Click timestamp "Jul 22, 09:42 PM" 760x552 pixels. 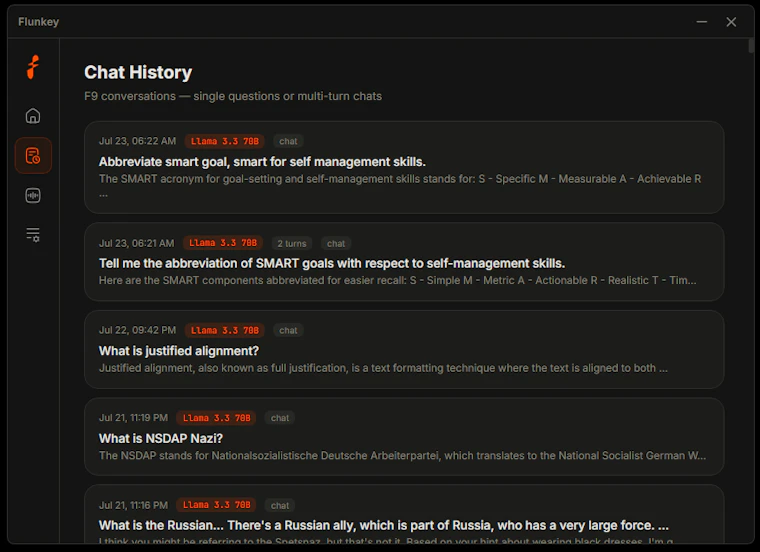[137, 330]
